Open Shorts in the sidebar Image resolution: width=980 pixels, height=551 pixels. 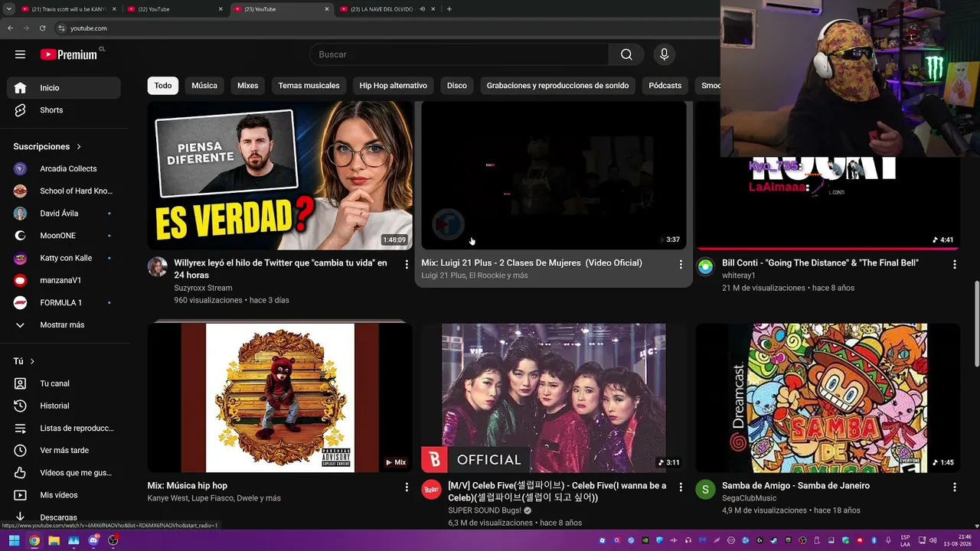tap(64, 110)
